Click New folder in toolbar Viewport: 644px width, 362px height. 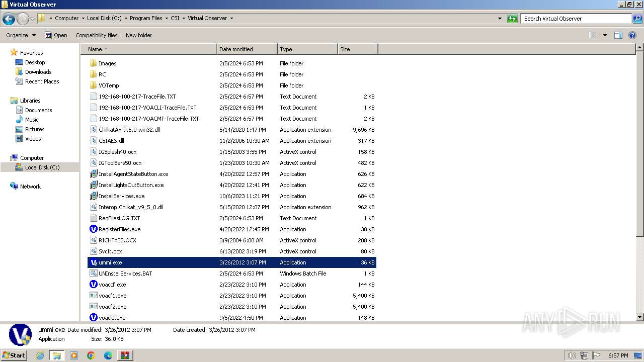[139, 35]
